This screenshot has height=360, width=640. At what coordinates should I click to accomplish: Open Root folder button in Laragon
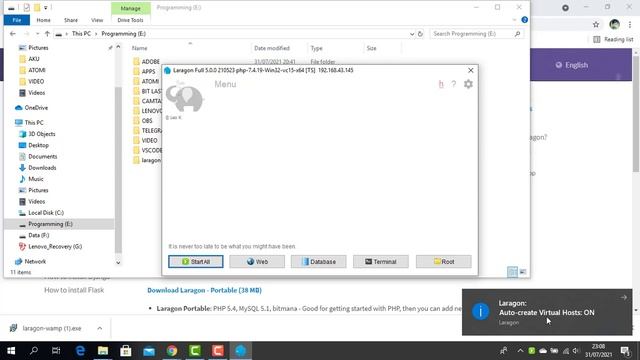444,262
